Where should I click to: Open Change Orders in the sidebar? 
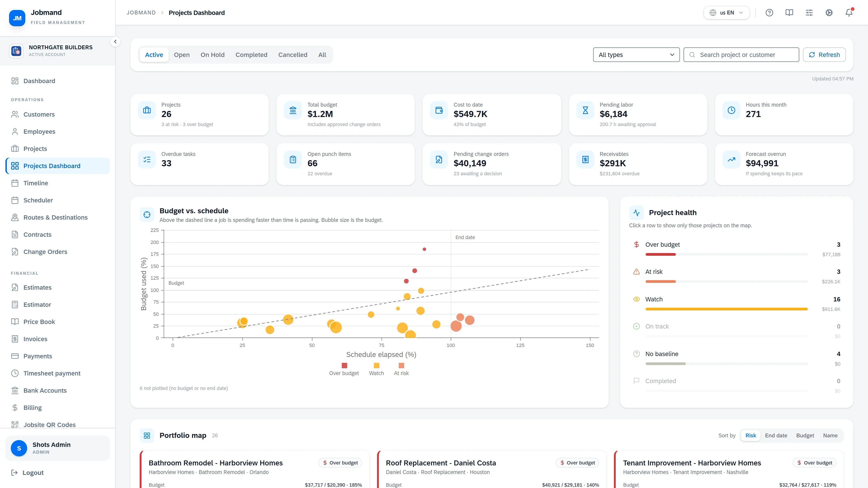point(58,252)
